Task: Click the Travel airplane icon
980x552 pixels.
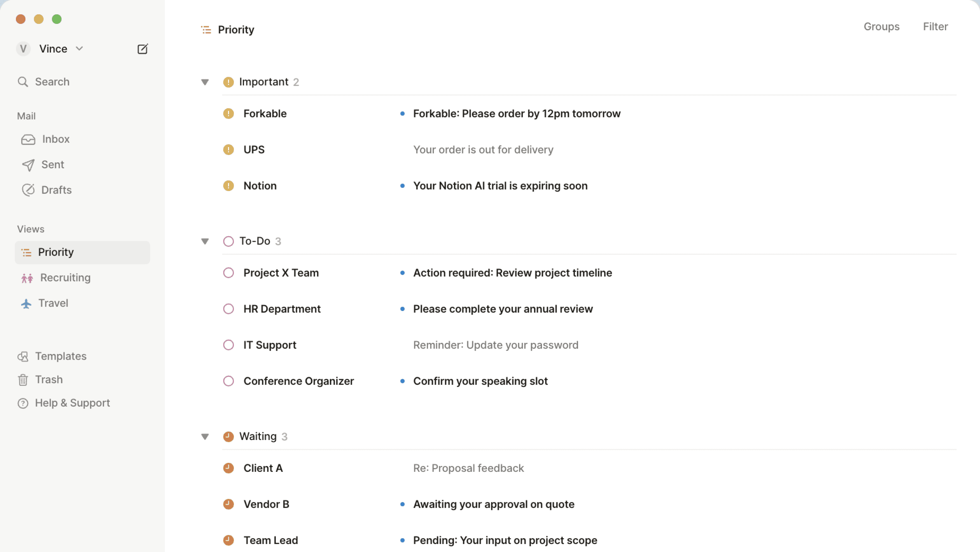Action: point(26,303)
